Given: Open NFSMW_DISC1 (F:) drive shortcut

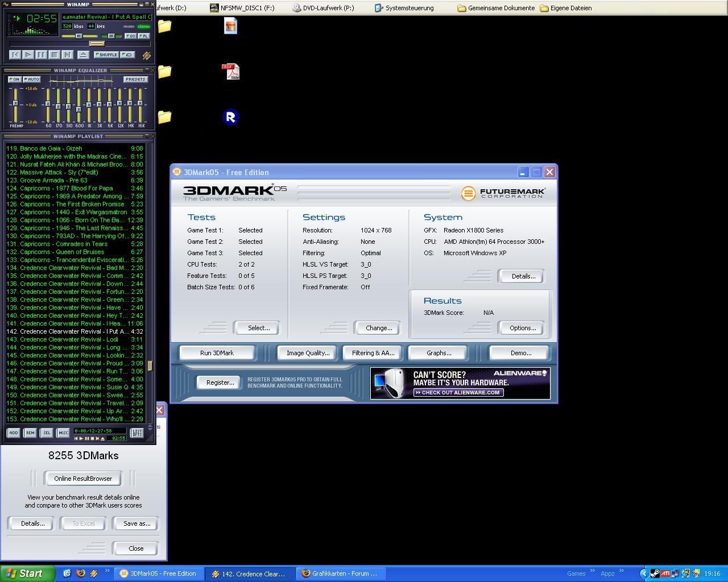Looking at the screenshot, I should click(242, 8).
